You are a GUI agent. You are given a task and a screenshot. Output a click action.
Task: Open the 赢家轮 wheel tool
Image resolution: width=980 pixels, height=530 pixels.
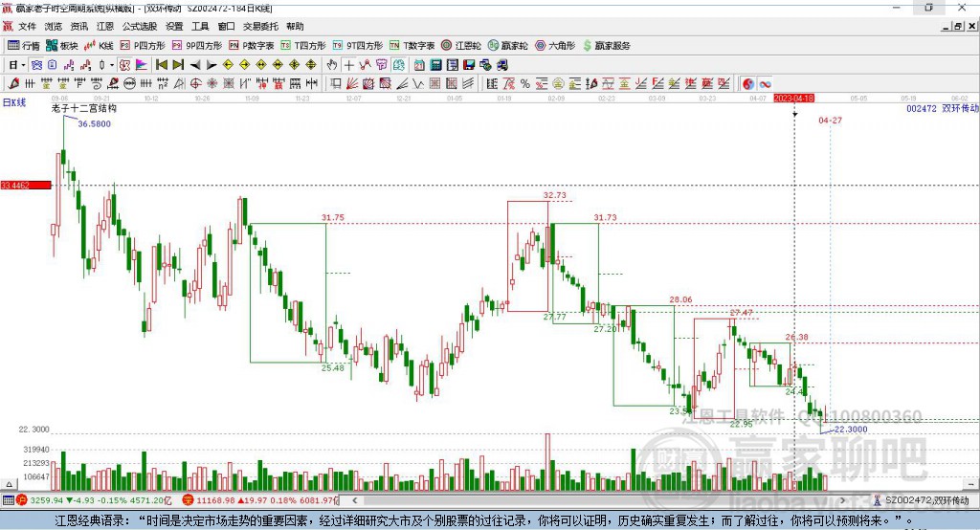pyautogui.click(x=507, y=46)
